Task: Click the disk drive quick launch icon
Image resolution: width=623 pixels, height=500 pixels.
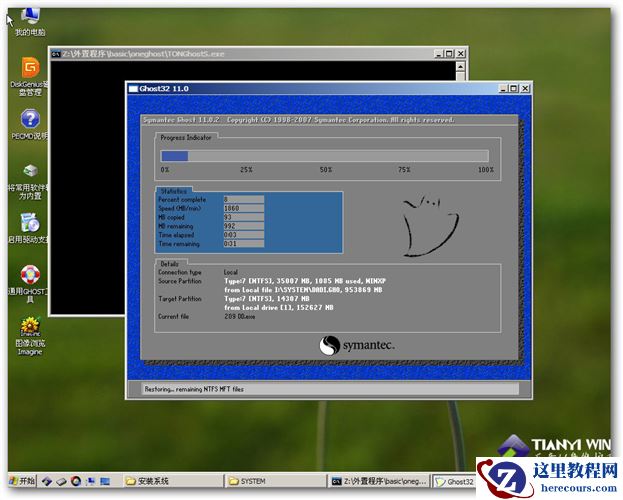Action: (61, 481)
